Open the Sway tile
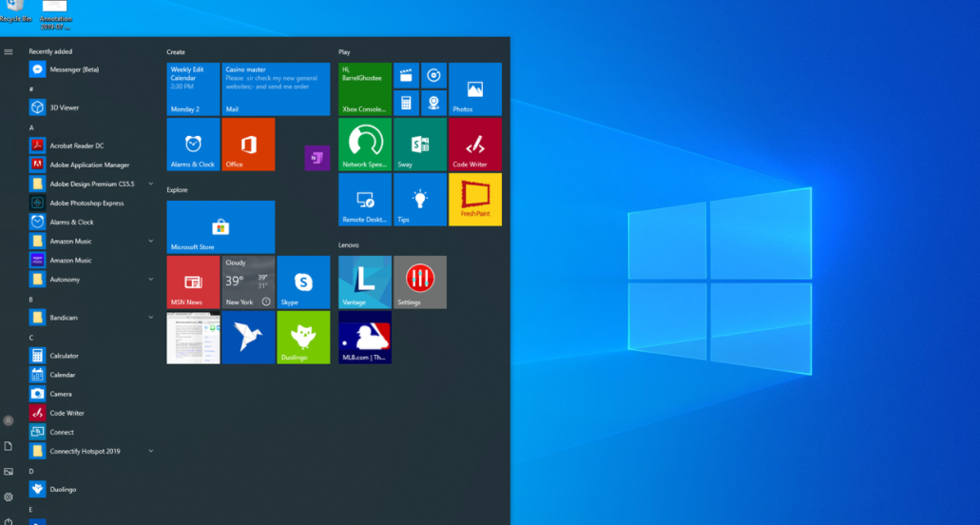The width and height of the screenshot is (980, 525). point(420,145)
